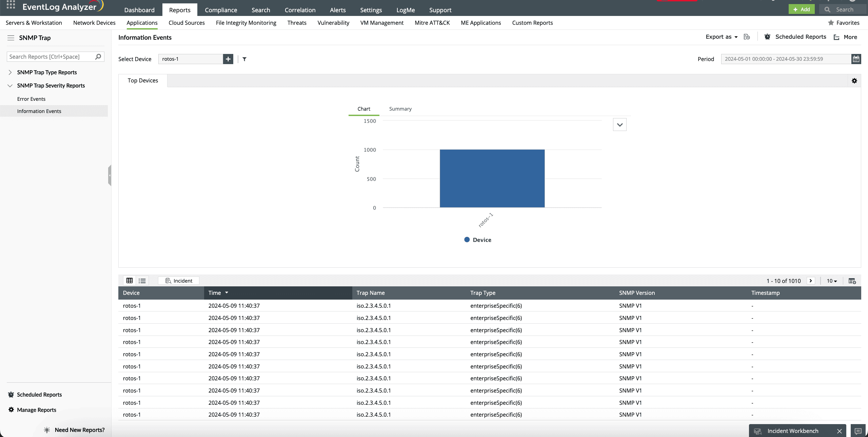Switch to the Summary tab
The width and height of the screenshot is (868, 437).
click(x=400, y=109)
